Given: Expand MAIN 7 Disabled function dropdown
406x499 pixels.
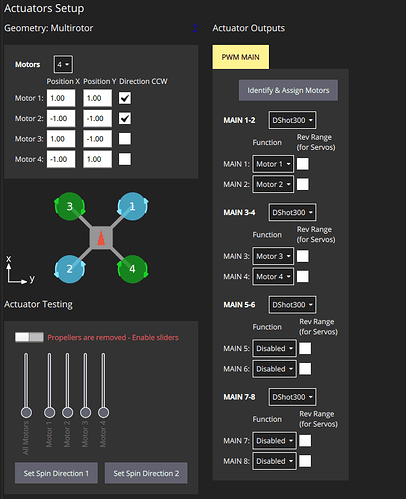Looking at the screenshot, I should tap(274, 441).
